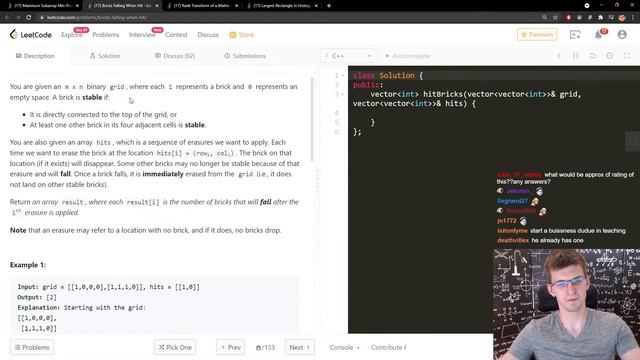The height and width of the screenshot is (360, 640).
Task: Close the Largest Rectangle in Histogram tab
Action: click(x=316, y=6)
